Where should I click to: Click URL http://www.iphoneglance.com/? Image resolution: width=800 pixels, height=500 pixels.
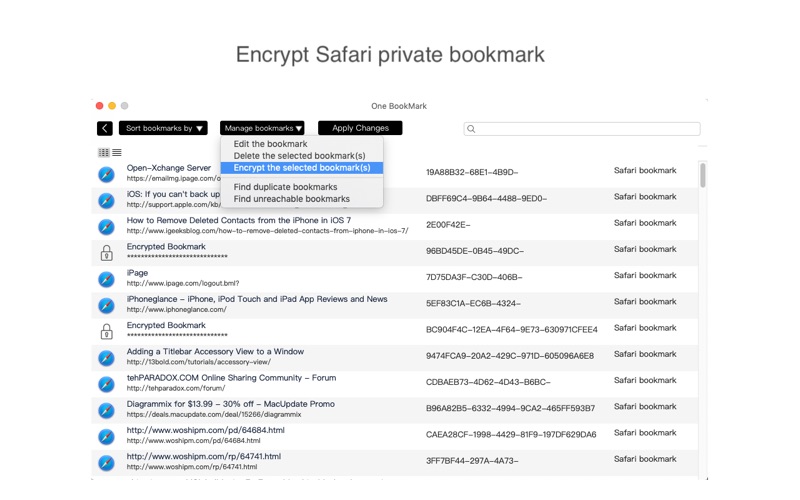[x=177, y=309]
